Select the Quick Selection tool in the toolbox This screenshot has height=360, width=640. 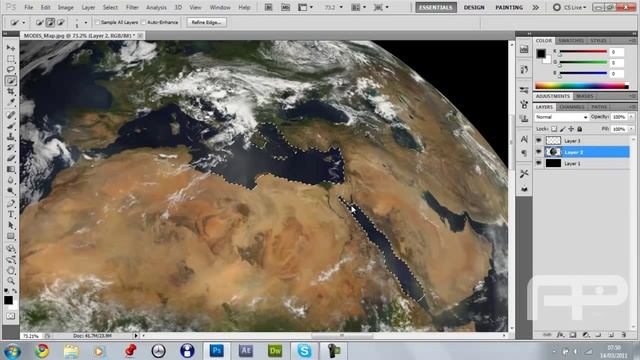point(11,80)
